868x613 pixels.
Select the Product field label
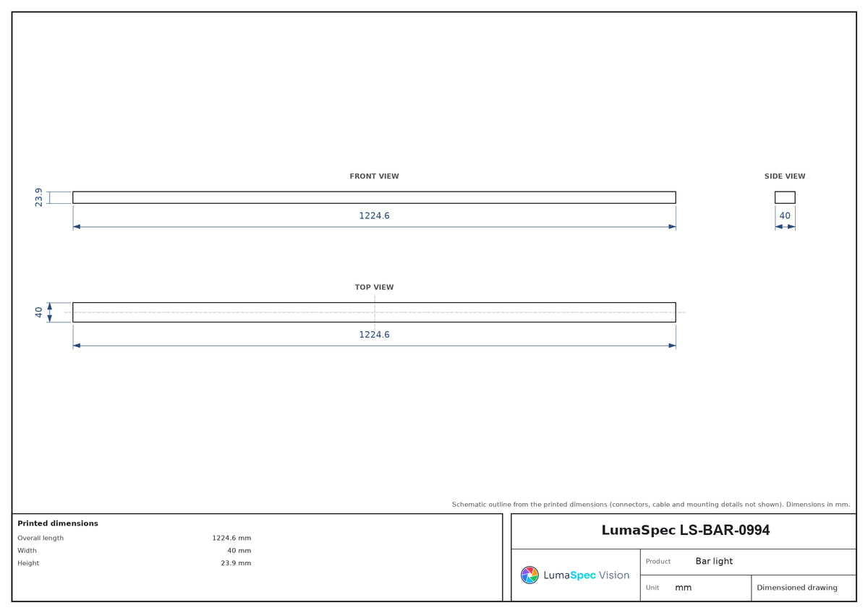pos(658,562)
